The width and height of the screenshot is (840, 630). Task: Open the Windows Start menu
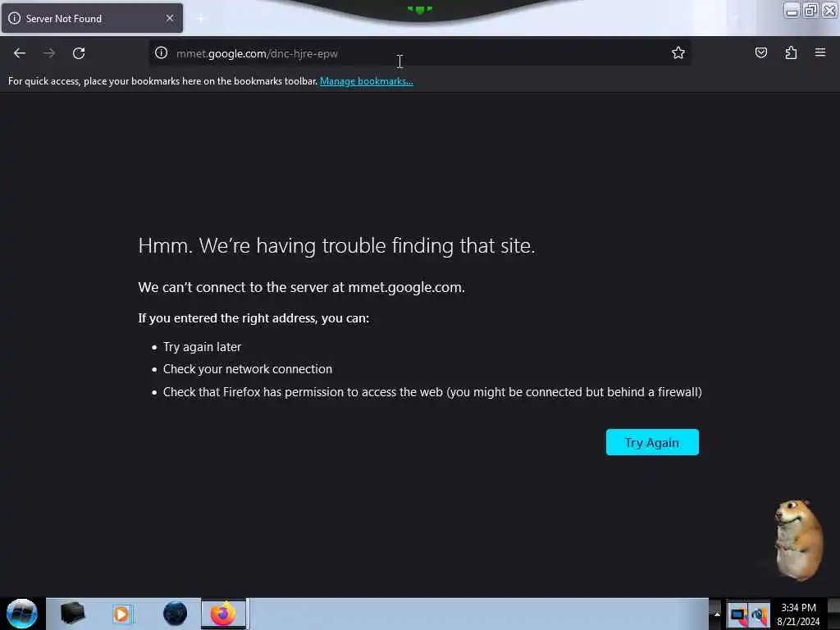tap(22, 614)
